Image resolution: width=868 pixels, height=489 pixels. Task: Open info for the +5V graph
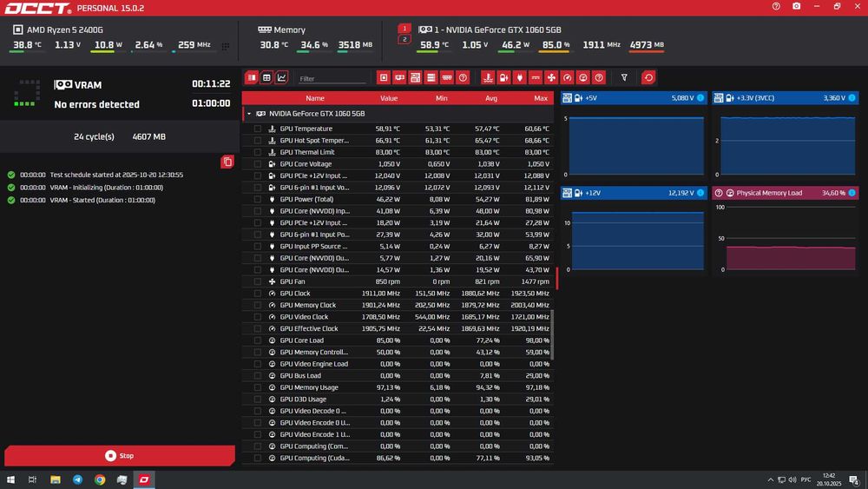[700, 98]
